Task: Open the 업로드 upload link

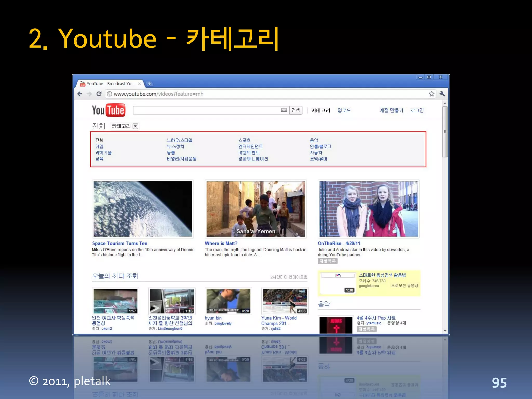Action: click(x=344, y=110)
